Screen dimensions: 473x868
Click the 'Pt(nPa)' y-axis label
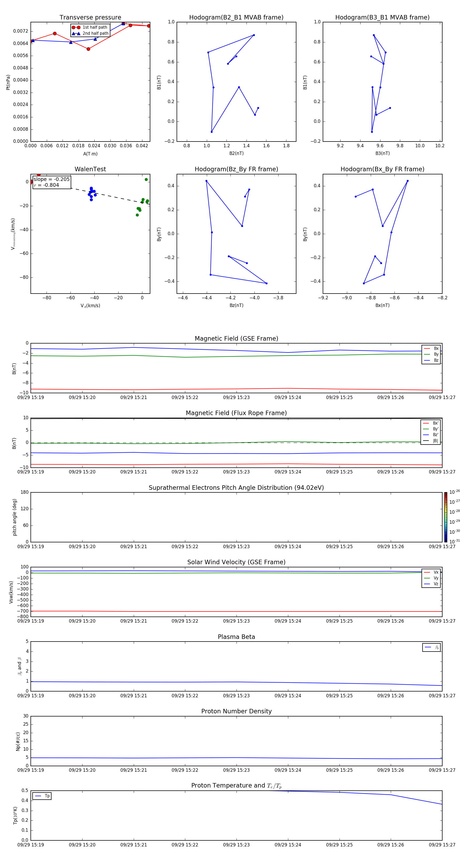(x=8, y=82)
